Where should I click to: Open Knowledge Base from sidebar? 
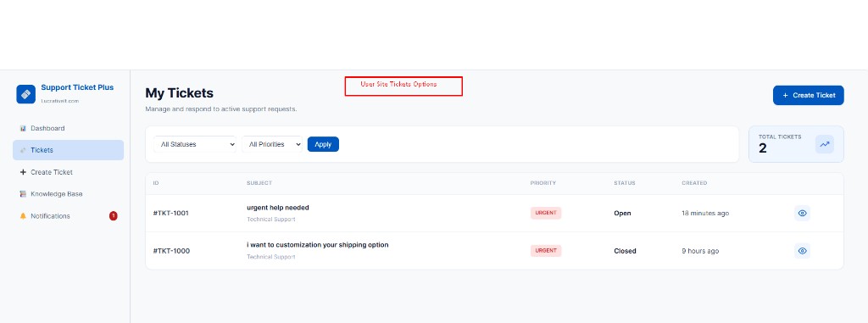(x=68, y=194)
